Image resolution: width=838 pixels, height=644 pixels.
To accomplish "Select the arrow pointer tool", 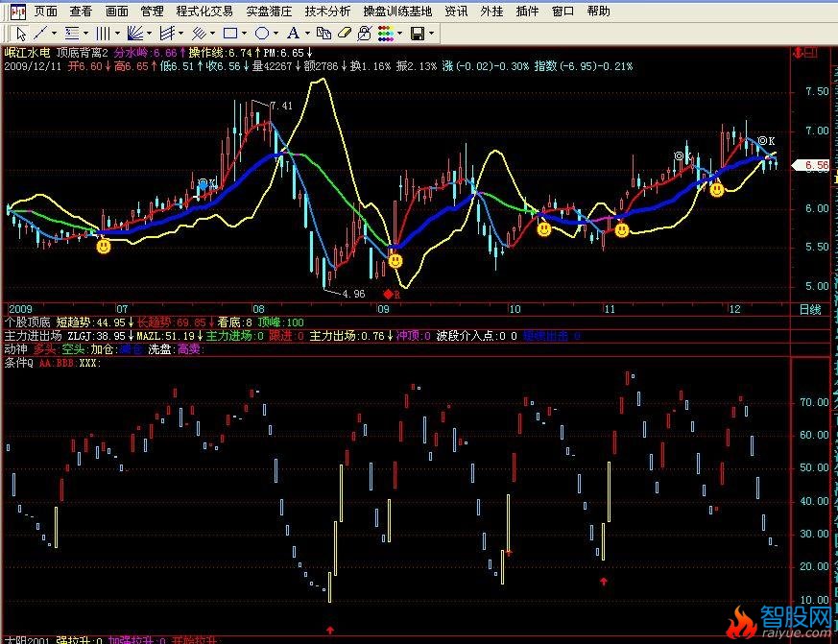I will (x=20, y=34).
